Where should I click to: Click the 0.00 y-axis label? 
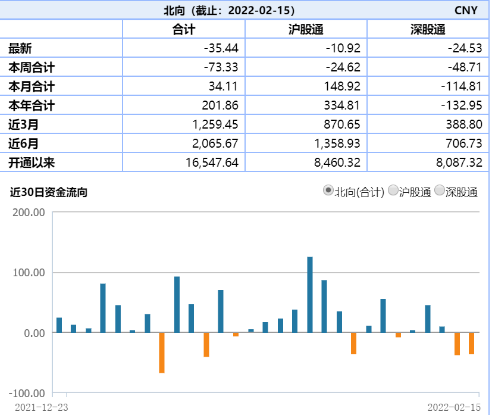click(x=35, y=333)
